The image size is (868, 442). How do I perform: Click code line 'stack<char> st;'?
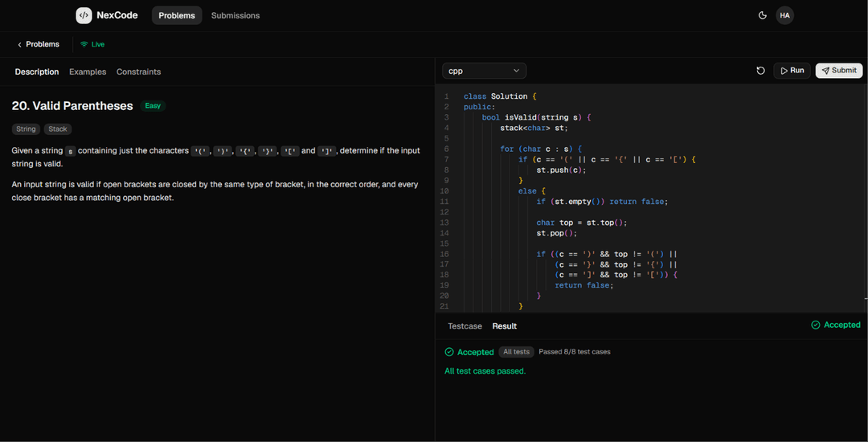click(534, 128)
